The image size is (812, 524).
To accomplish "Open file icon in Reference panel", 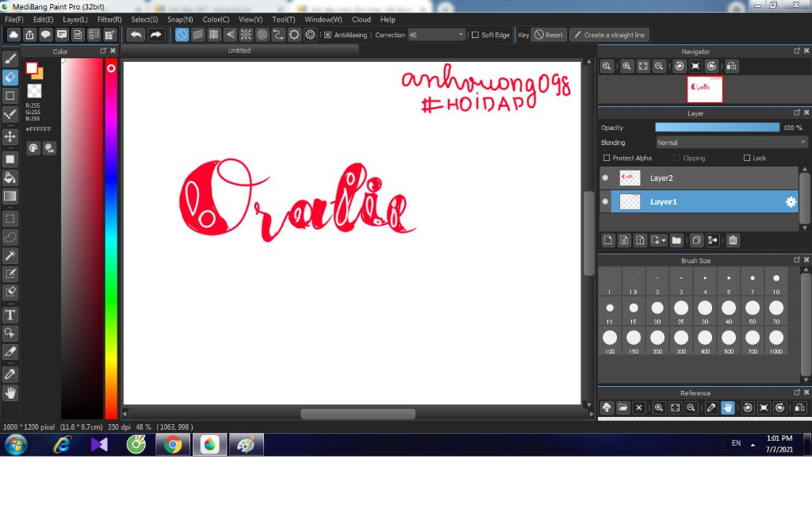I will (623, 407).
